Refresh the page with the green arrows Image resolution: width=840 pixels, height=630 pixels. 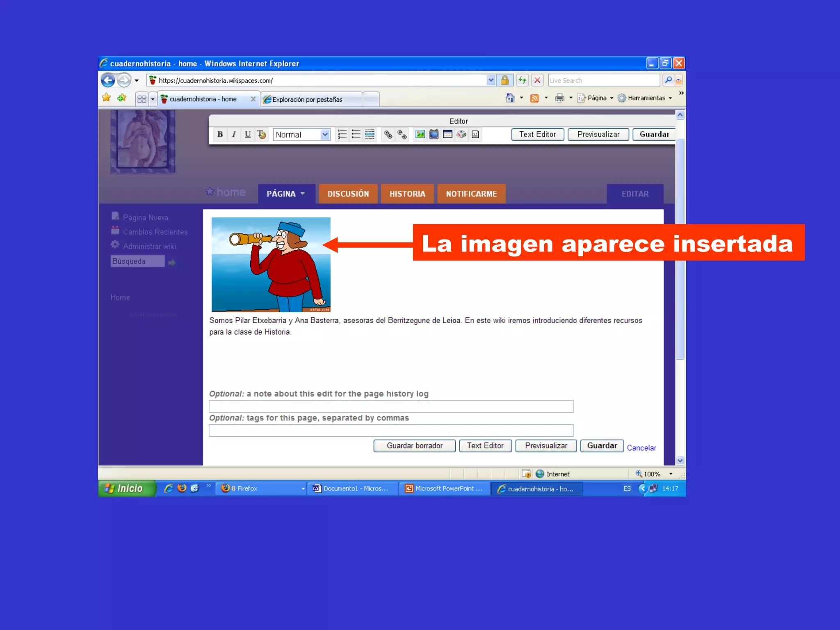click(522, 80)
